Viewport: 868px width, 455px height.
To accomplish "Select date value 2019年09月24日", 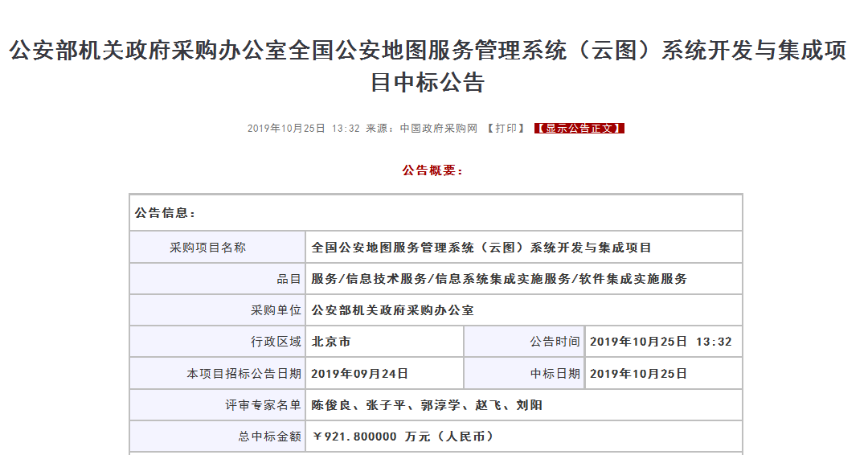I will (359, 374).
